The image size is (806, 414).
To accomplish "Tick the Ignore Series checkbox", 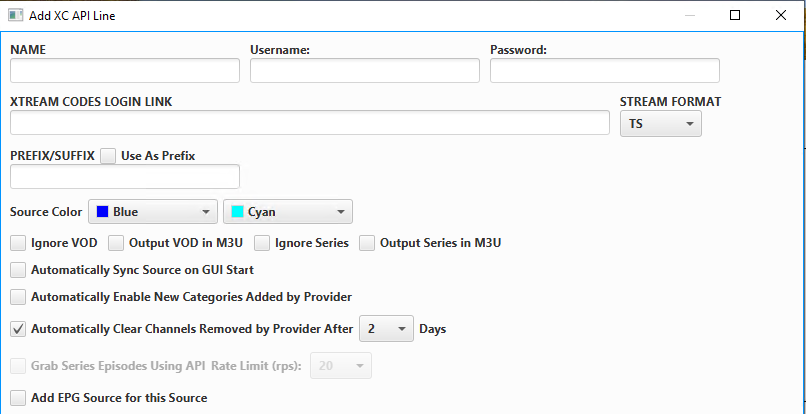I will point(263,243).
